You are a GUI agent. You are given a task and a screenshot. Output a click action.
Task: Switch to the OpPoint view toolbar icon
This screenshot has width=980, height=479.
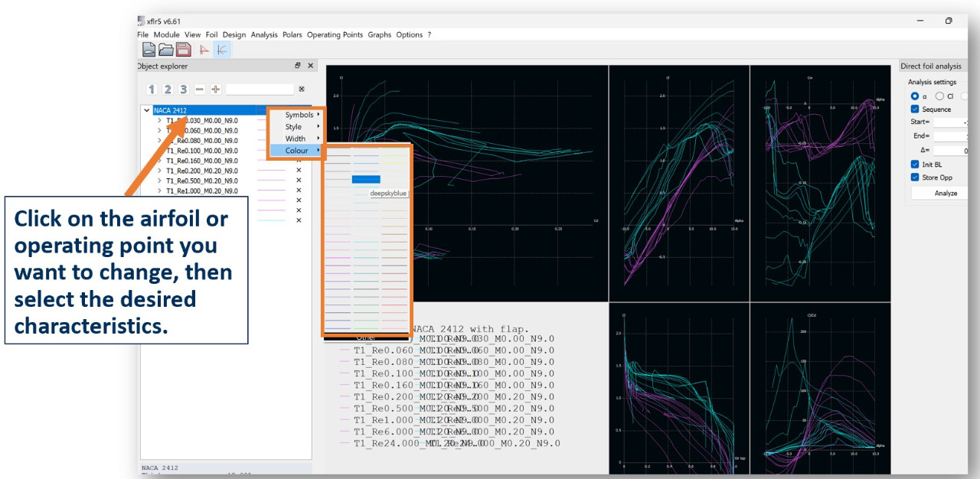[204, 50]
